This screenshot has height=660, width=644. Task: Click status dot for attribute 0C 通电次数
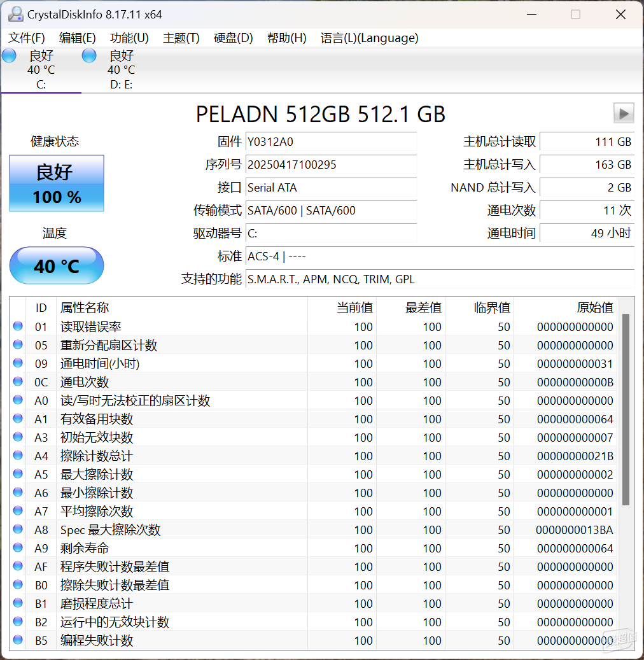click(18, 381)
